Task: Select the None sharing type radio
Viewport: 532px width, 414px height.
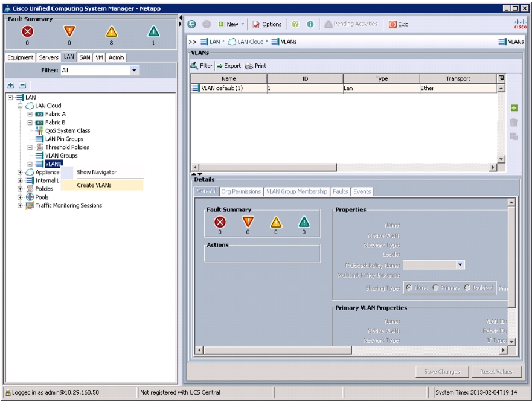Action: point(409,287)
